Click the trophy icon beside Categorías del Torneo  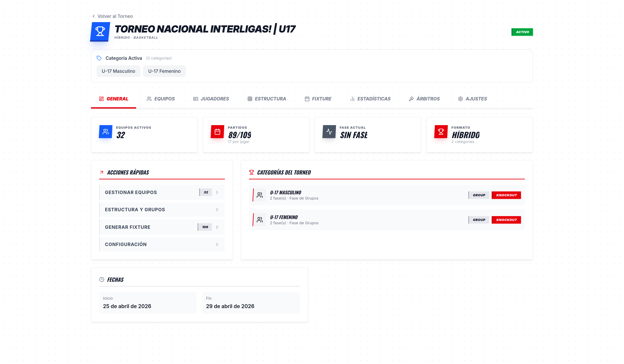coord(252,172)
